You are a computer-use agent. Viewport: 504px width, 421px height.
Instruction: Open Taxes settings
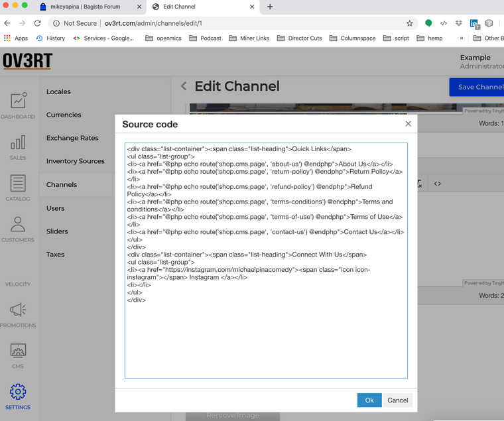55,255
